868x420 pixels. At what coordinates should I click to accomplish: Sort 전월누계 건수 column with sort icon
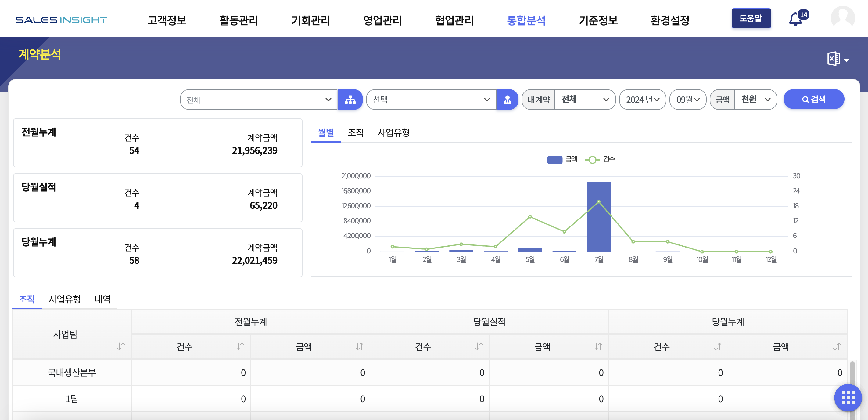240,346
